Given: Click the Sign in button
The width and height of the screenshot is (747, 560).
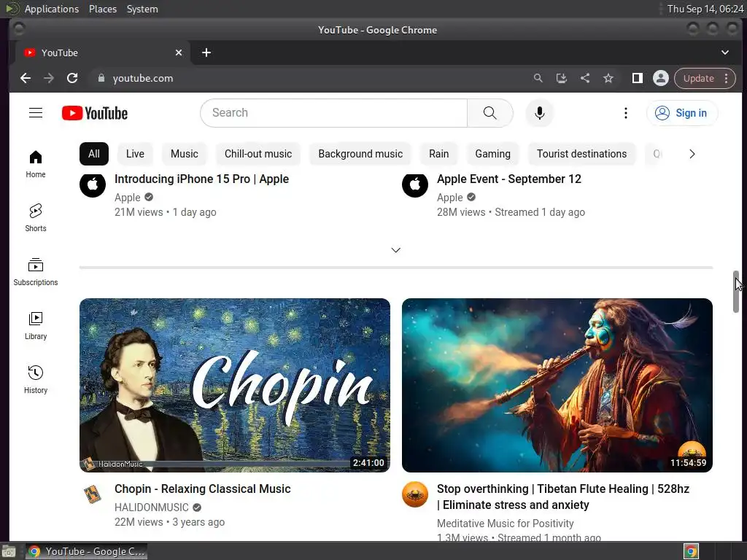Looking at the screenshot, I should click(x=682, y=113).
